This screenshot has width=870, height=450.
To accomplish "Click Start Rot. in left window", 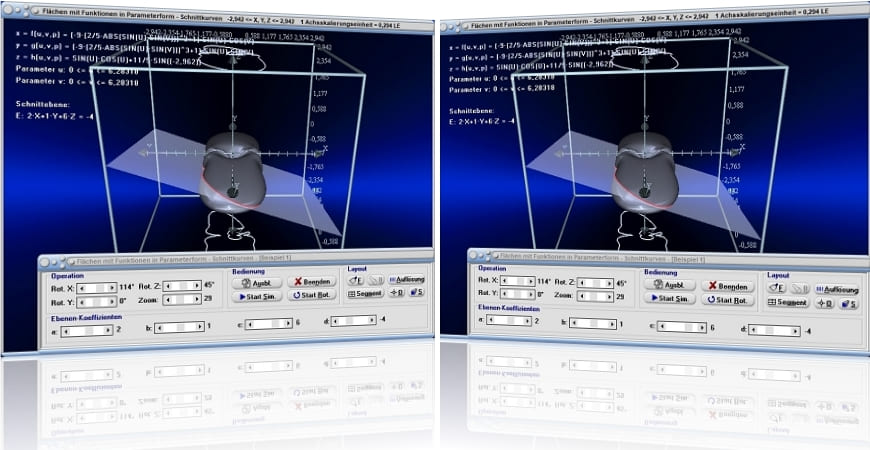I will (312, 295).
